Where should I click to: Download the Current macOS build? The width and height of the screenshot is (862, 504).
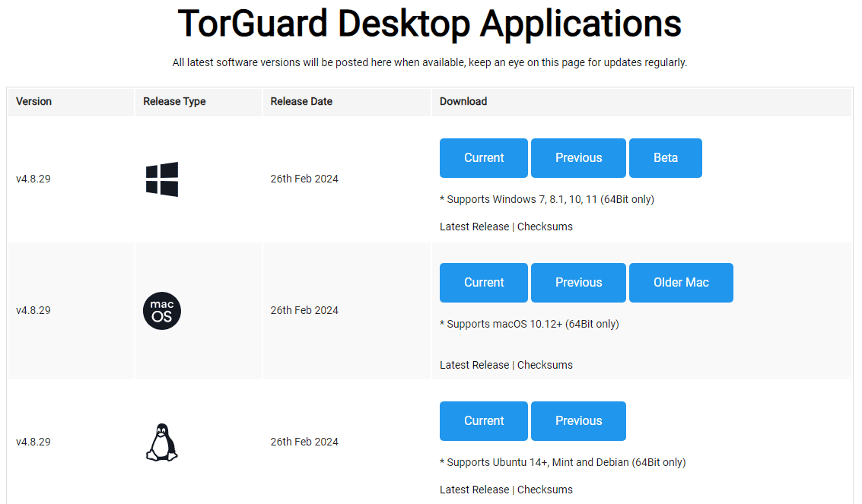tap(483, 282)
